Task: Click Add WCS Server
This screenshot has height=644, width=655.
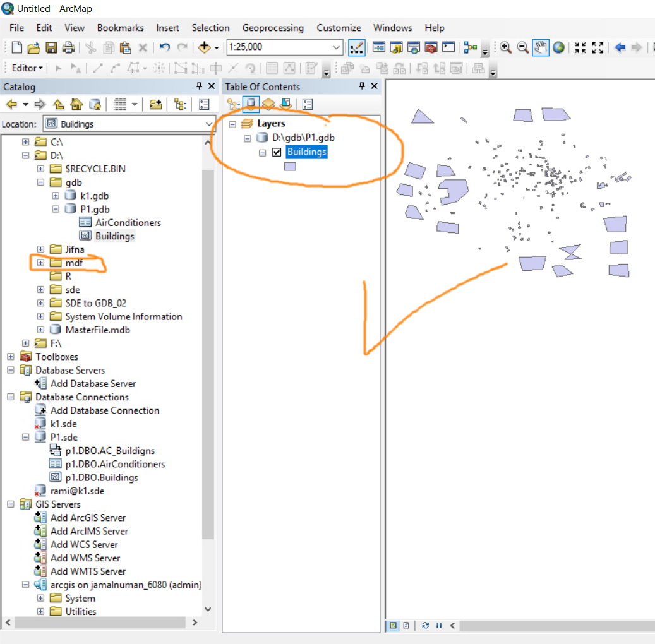Action: point(84,545)
